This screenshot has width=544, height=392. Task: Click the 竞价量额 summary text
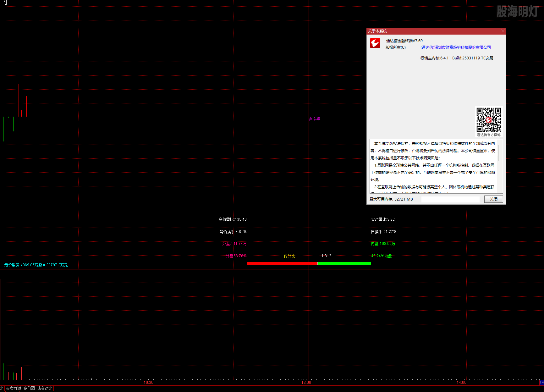(x=36, y=265)
